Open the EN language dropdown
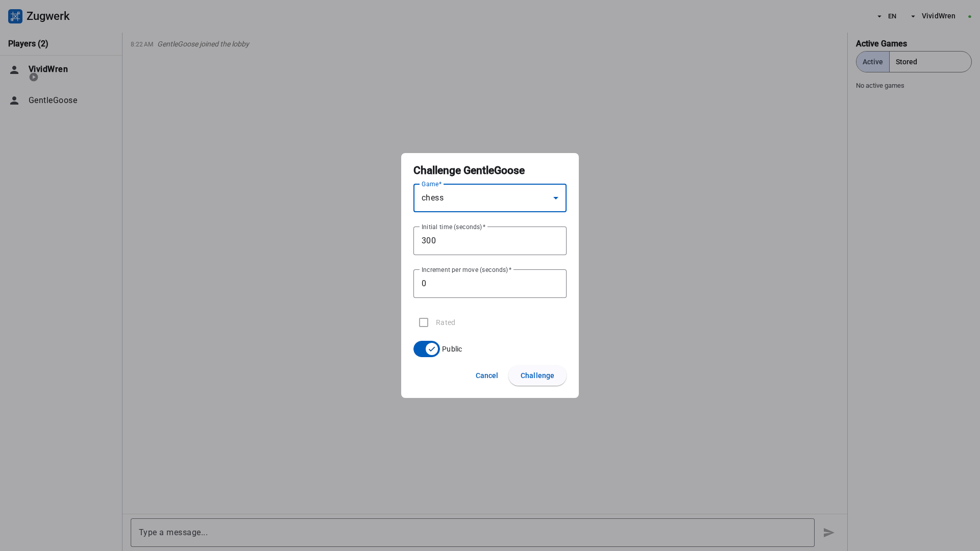 (887, 16)
